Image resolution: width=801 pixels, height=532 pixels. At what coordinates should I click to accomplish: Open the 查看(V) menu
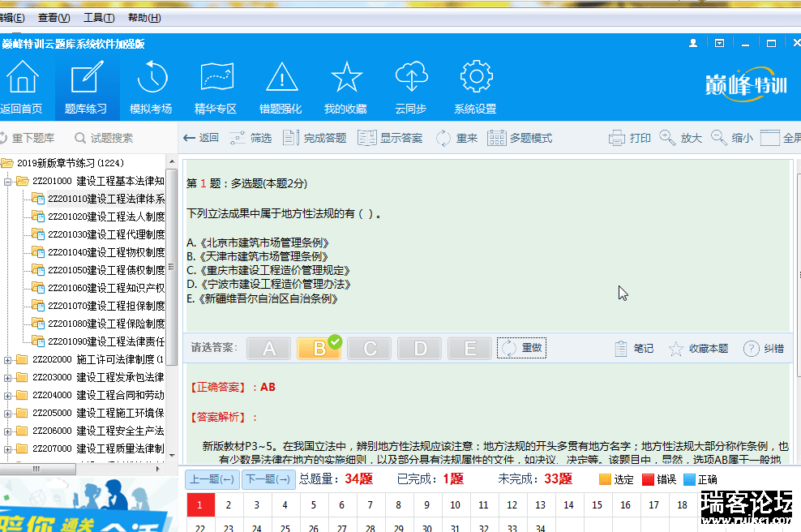(x=54, y=18)
